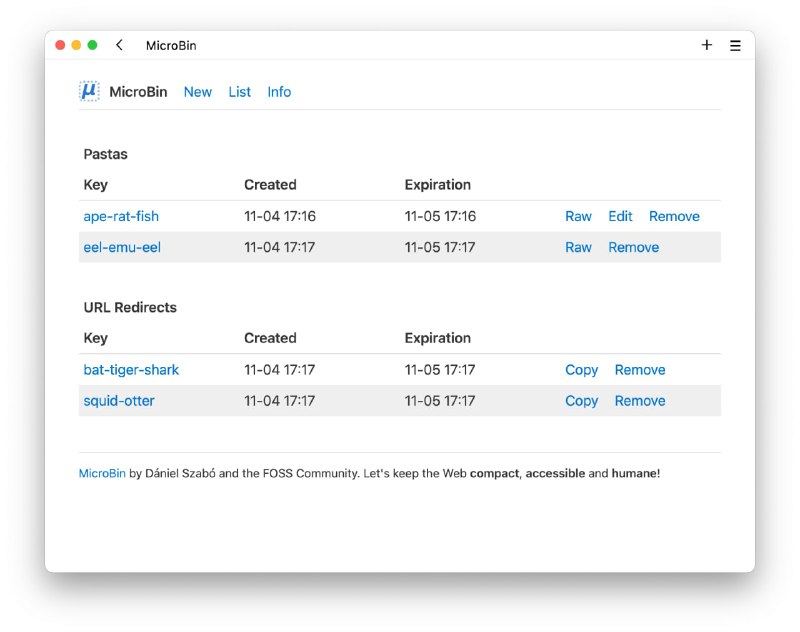
Task: Click created time 11-04 17:16 of ape-rat-fish
Action: [x=280, y=216]
